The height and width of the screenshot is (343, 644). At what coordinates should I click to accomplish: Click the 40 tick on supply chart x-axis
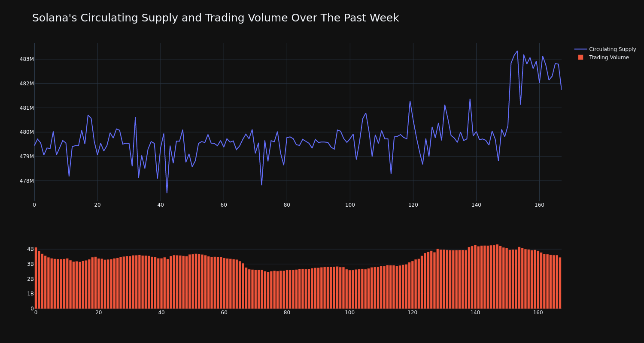[x=161, y=205]
